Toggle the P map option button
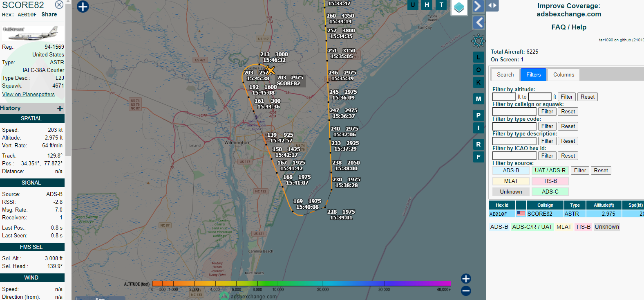 coord(479,115)
